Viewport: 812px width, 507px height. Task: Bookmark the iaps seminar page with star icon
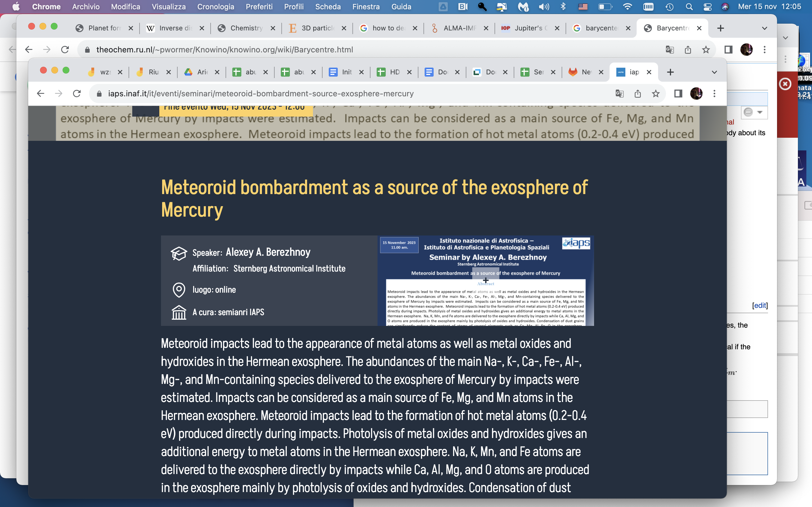[x=656, y=94]
